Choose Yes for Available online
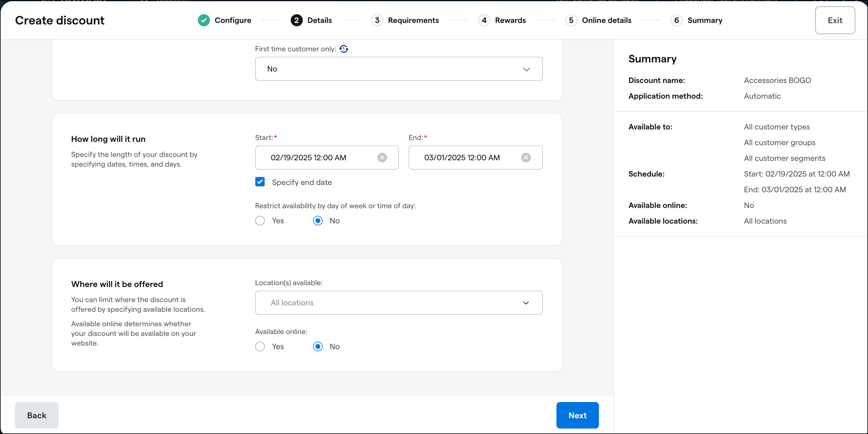 point(260,346)
